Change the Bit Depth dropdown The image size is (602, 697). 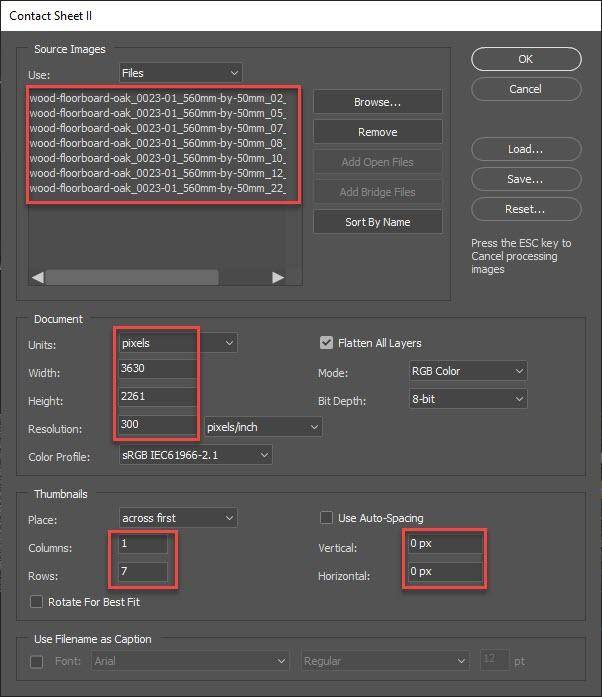pyautogui.click(x=467, y=399)
